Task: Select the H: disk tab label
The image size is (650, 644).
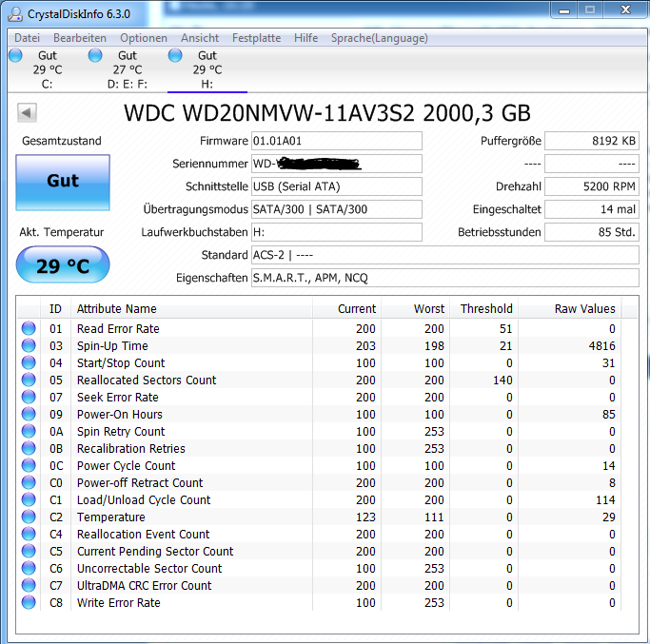Action: (207, 85)
